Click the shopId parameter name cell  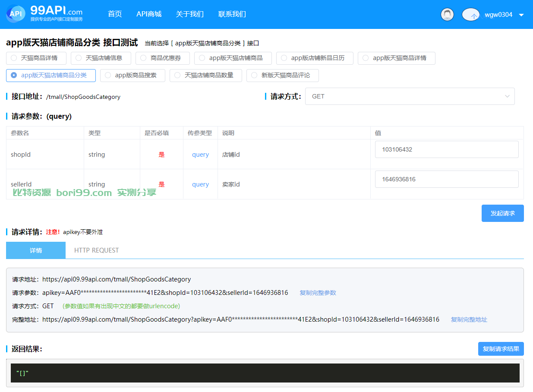tap(45, 155)
